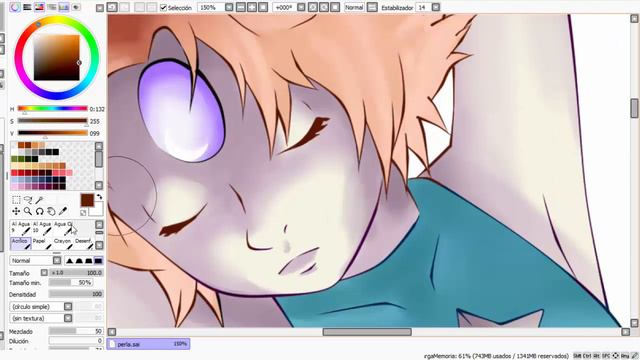Switch to the perla.sai document tab
This screenshot has height=360, width=640.
click(x=148, y=344)
